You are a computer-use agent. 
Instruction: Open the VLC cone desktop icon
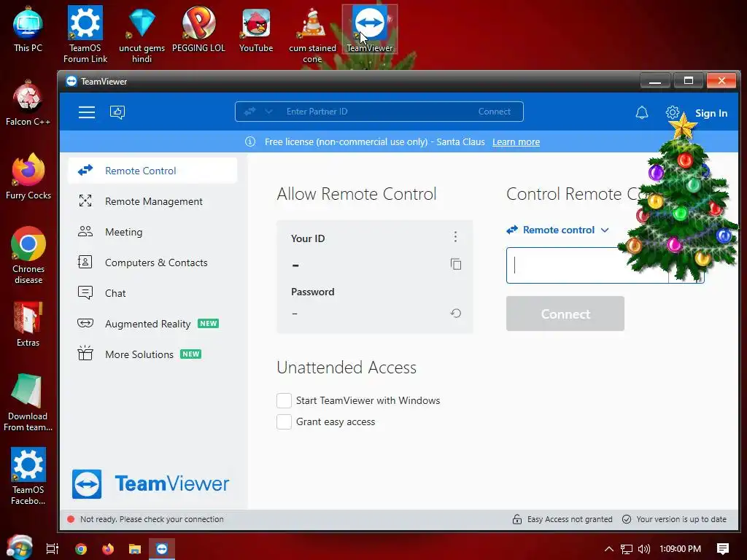tap(312, 35)
